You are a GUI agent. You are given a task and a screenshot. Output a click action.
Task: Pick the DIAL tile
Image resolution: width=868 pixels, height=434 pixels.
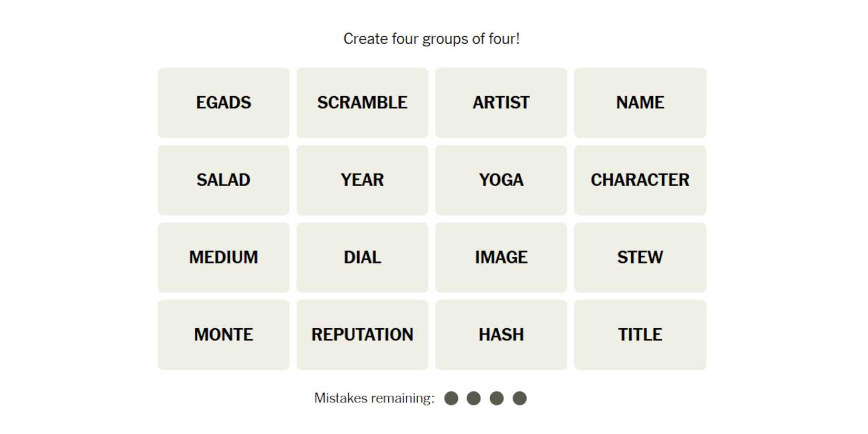tap(362, 257)
